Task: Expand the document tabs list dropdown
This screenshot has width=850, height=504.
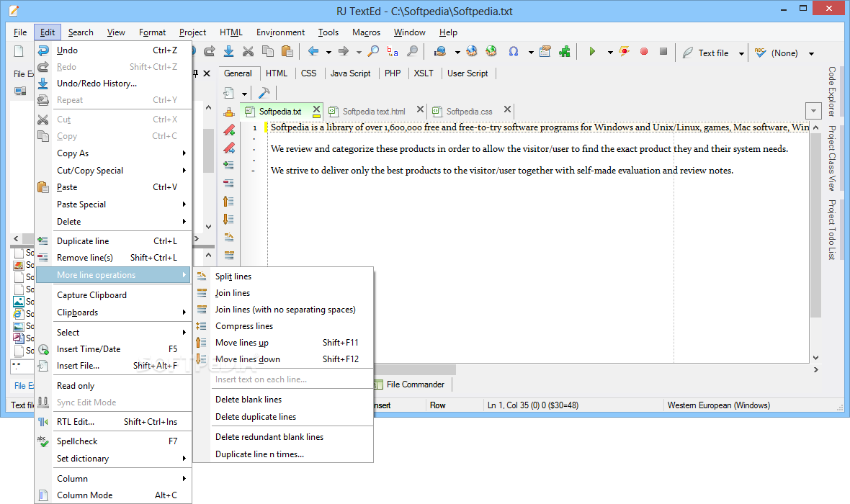Action: [814, 111]
